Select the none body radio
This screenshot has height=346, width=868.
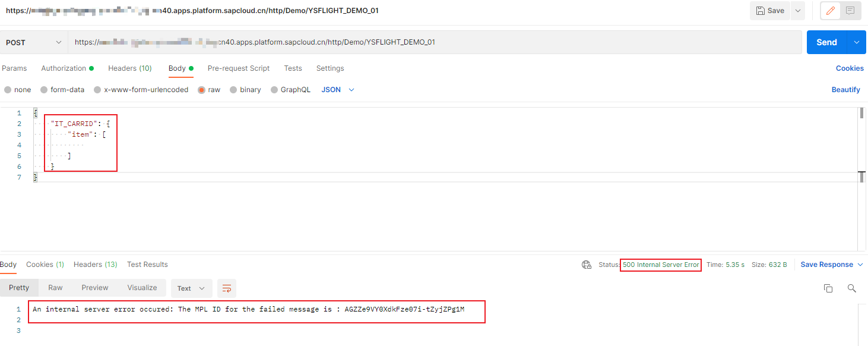[x=8, y=90]
